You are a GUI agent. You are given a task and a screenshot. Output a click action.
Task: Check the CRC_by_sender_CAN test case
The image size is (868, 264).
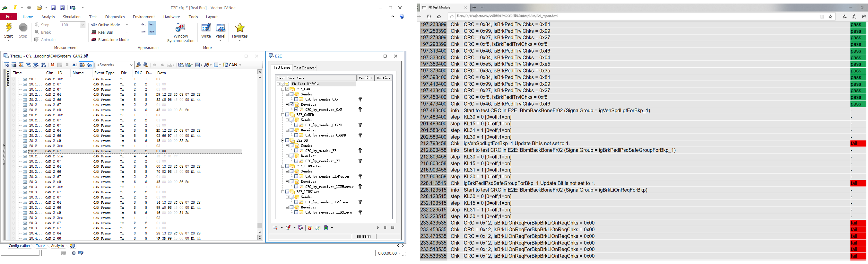click(296, 100)
